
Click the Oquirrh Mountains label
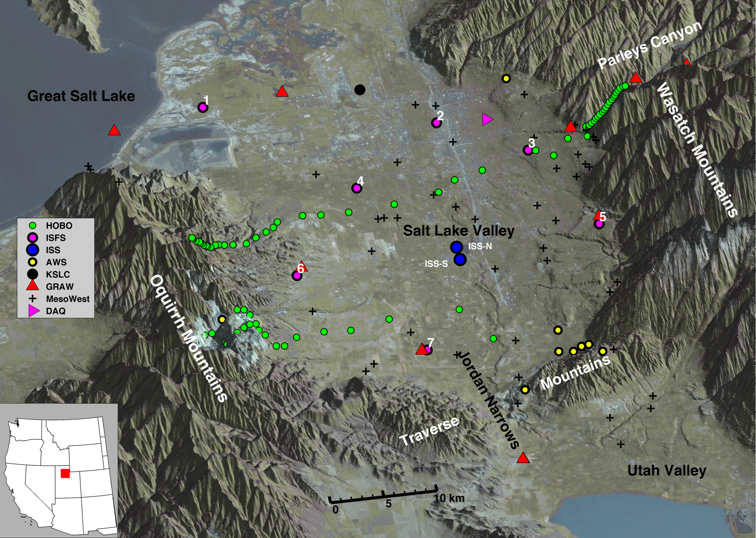tap(189, 338)
